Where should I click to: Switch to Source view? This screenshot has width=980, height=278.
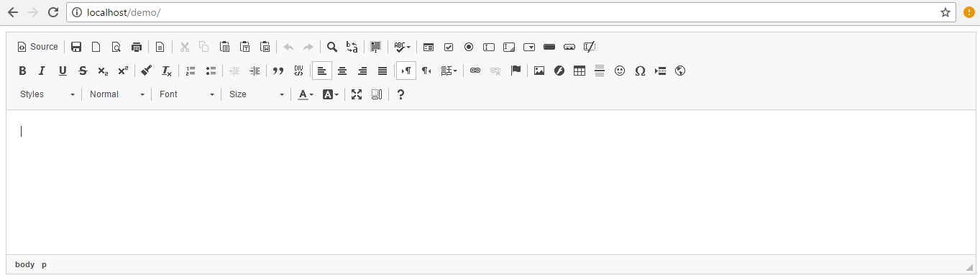click(x=37, y=47)
